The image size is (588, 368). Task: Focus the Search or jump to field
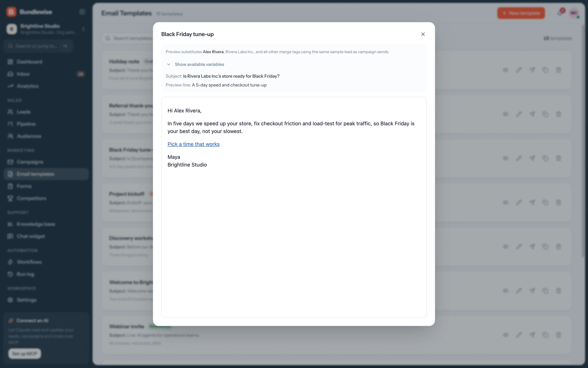tap(38, 46)
